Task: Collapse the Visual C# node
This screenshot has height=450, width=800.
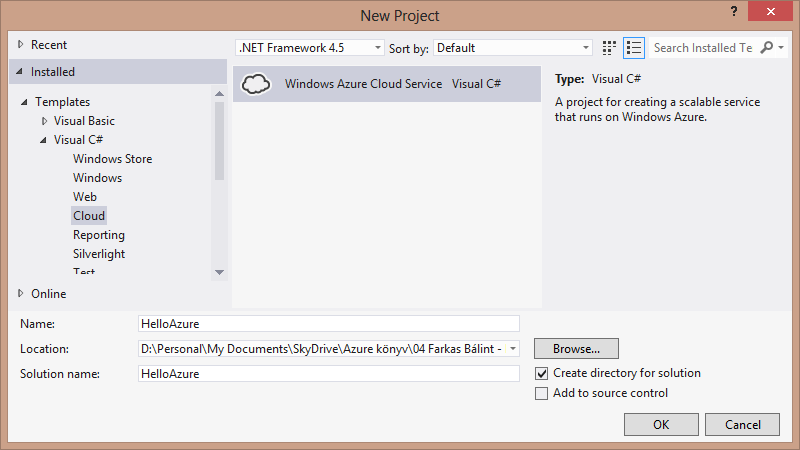Action: point(43,140)
